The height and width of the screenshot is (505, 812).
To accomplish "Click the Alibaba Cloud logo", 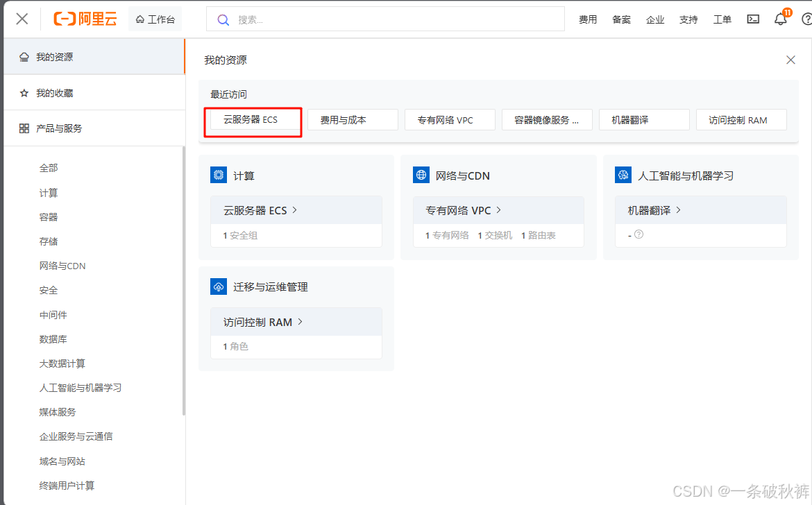I will point(85,19).
